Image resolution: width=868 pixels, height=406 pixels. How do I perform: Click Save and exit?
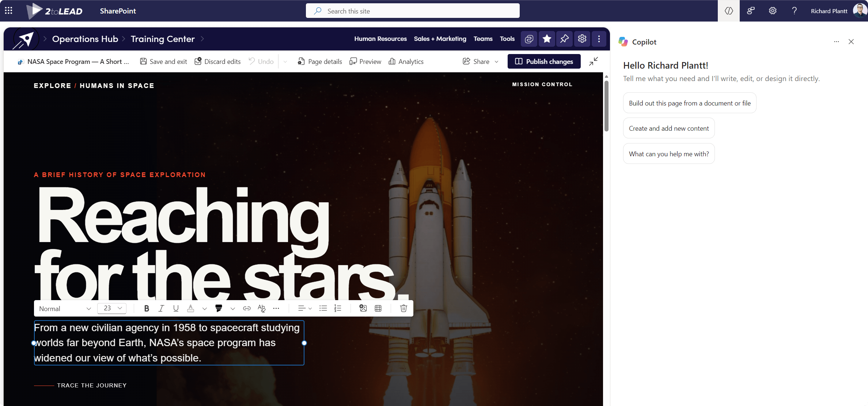point(163,61)
